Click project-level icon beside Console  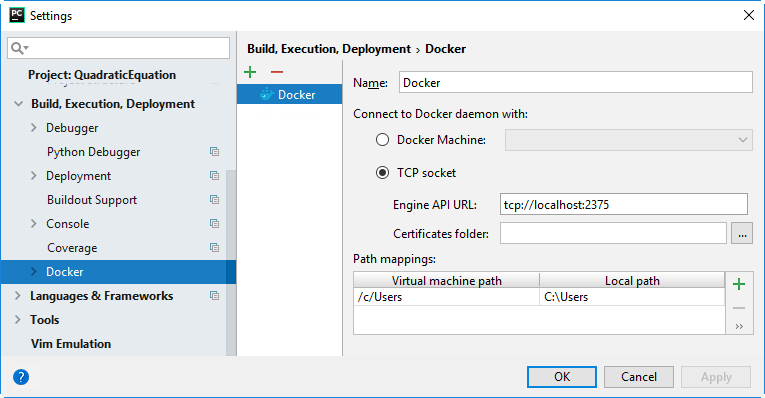214,223
